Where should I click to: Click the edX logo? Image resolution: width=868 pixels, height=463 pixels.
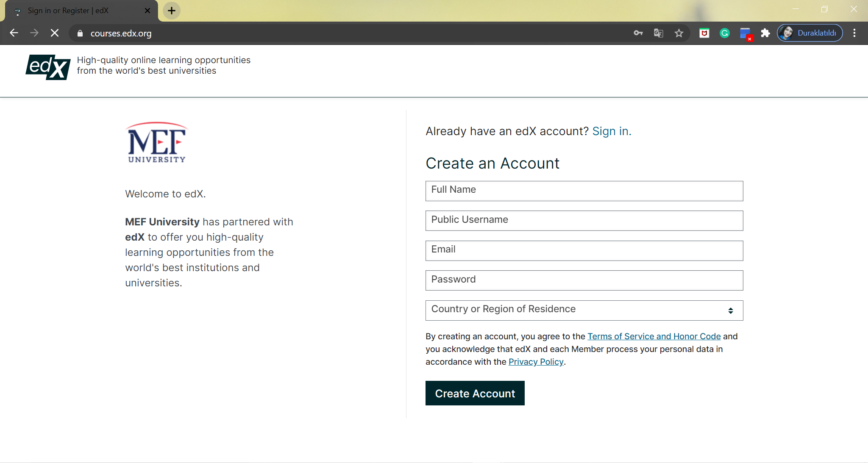(x=48, y=67)
